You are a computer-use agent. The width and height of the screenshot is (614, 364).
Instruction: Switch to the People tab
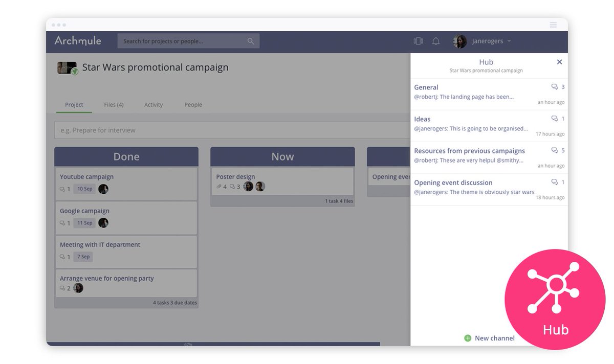pos(193,105)
